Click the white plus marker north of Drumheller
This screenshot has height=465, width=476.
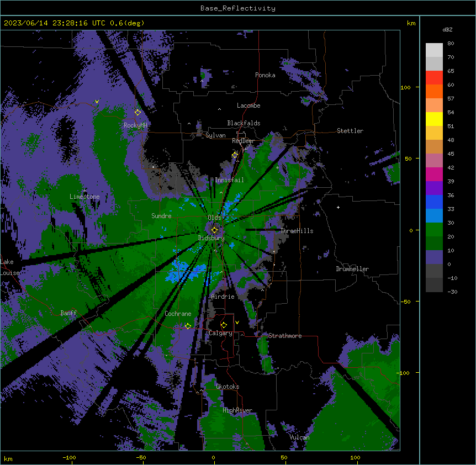tap(338, 207)
